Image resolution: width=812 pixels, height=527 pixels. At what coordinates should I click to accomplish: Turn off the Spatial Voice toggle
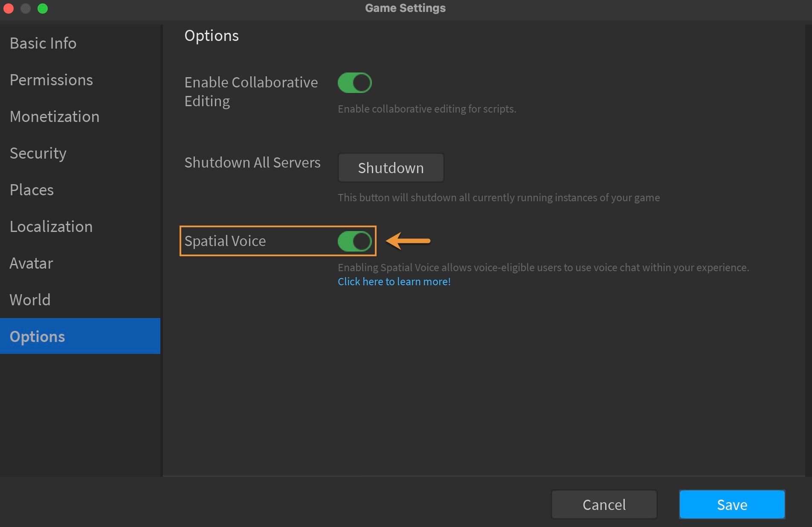(x=354, y=241)
